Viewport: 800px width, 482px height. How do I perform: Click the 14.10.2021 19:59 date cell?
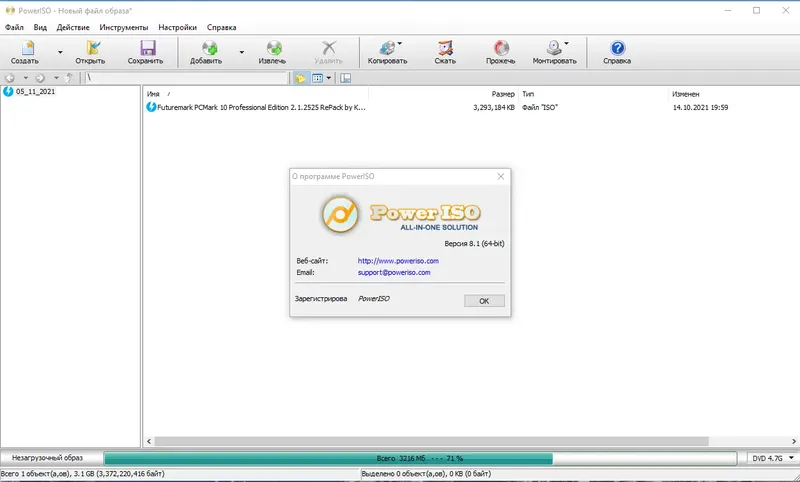700,108
